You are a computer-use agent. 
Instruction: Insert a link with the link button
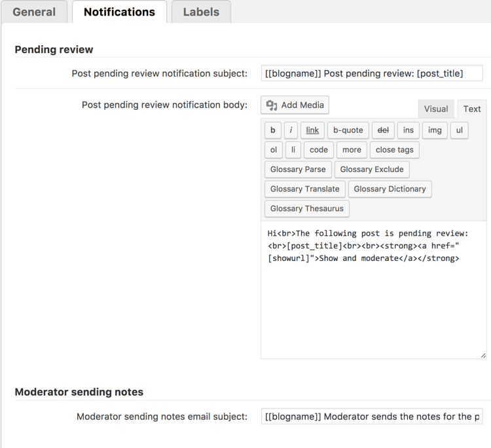click(x=312, y=130)
